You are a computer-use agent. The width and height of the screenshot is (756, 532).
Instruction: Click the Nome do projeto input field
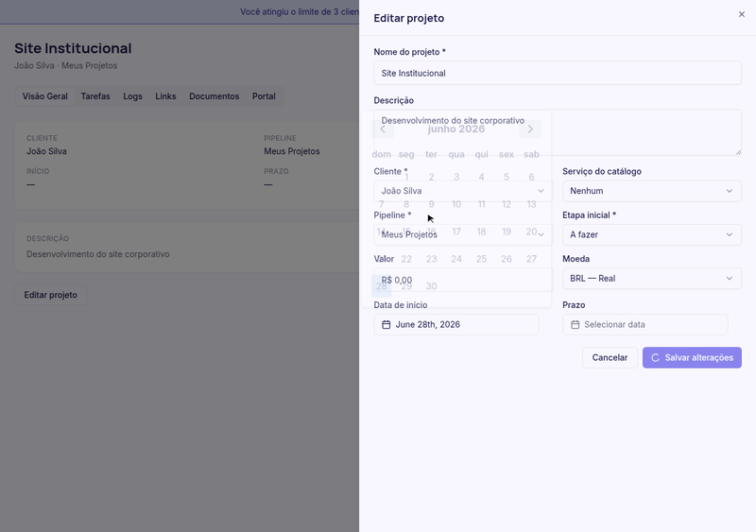coord(558,74)
